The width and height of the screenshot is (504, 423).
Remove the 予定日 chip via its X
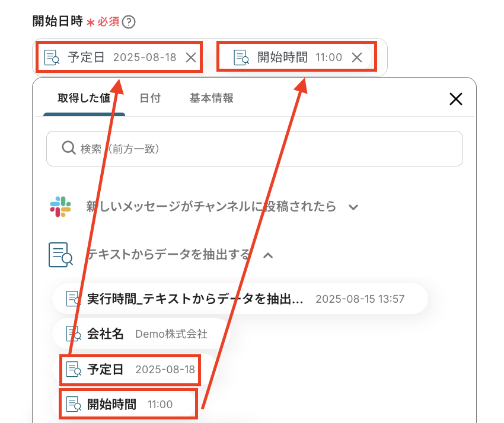[x=191, y=57]
